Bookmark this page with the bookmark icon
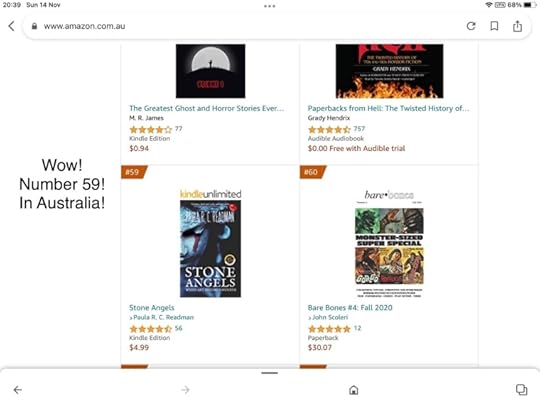The width and height of the screenshot is (540, 405). [494, 26]
